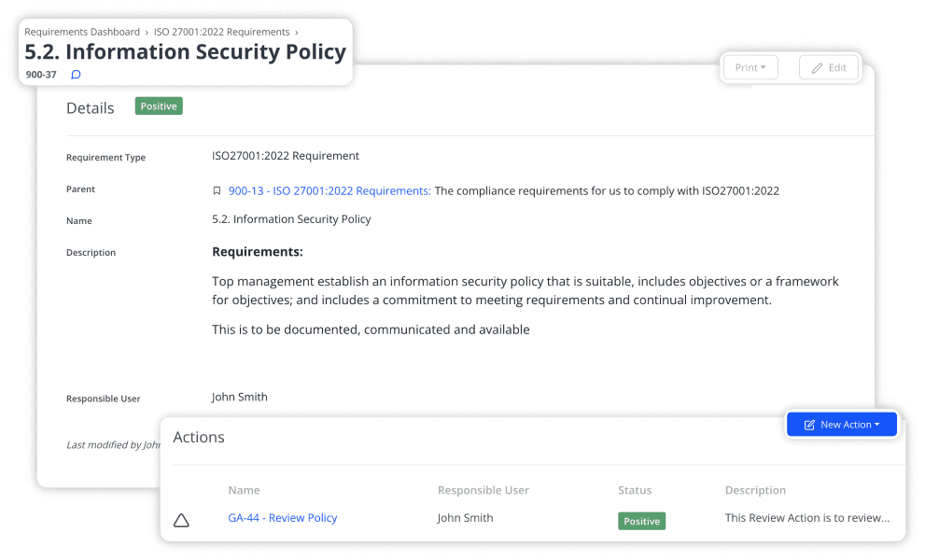Click the Edit button
925x560 pixels.
pos(829,66)
